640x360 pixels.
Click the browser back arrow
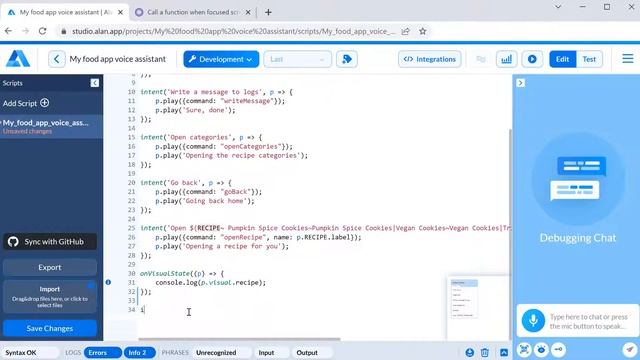point(8,31)
